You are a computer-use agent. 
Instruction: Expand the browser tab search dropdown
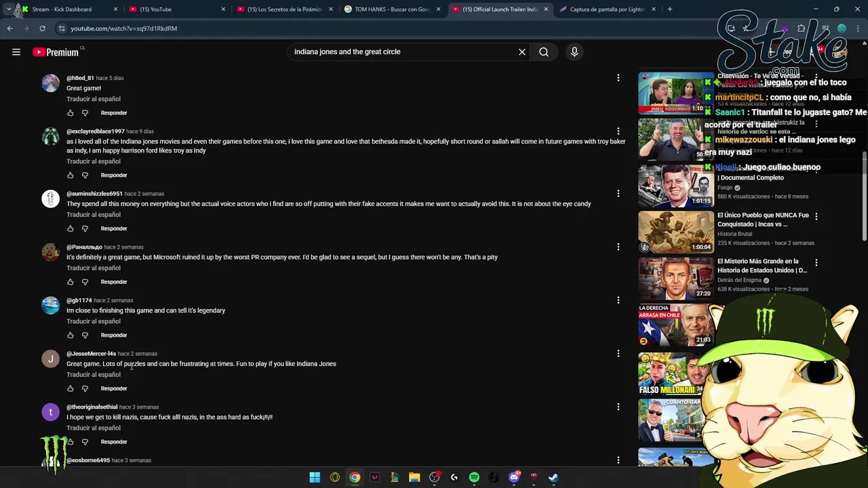(8, 9)
